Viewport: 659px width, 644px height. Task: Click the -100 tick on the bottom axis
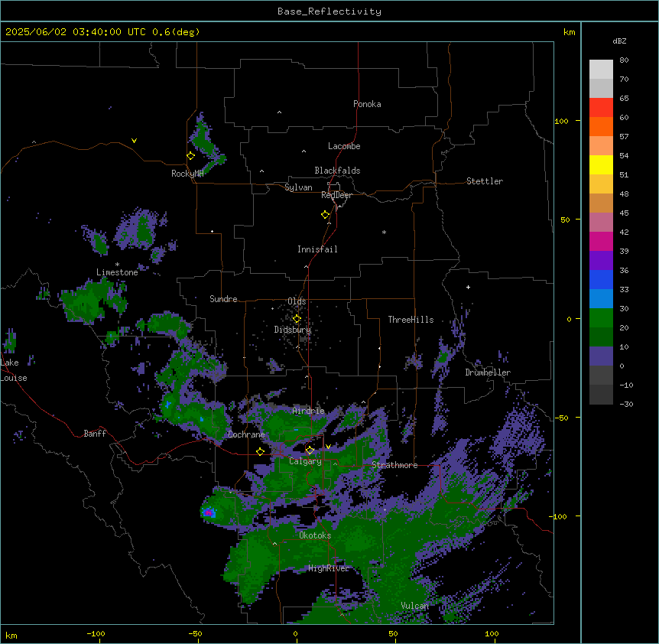96,633
